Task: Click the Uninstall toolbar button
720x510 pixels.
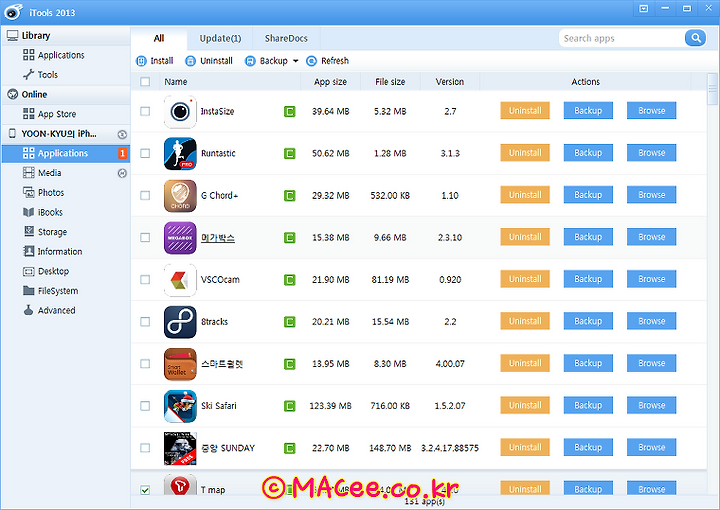Action: (x=209, y=61)
